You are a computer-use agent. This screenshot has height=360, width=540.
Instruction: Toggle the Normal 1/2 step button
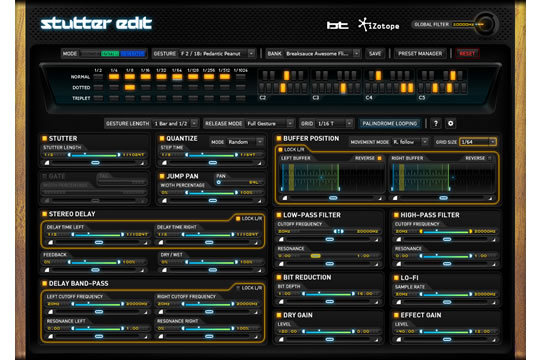tap(98, 77)
